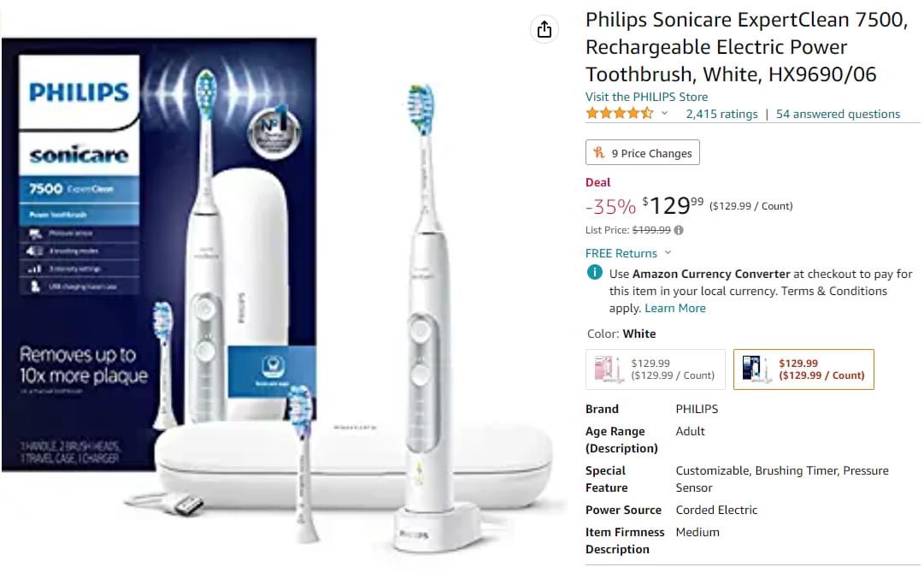Click Learn More about Currency Converter

coord(674,309)
